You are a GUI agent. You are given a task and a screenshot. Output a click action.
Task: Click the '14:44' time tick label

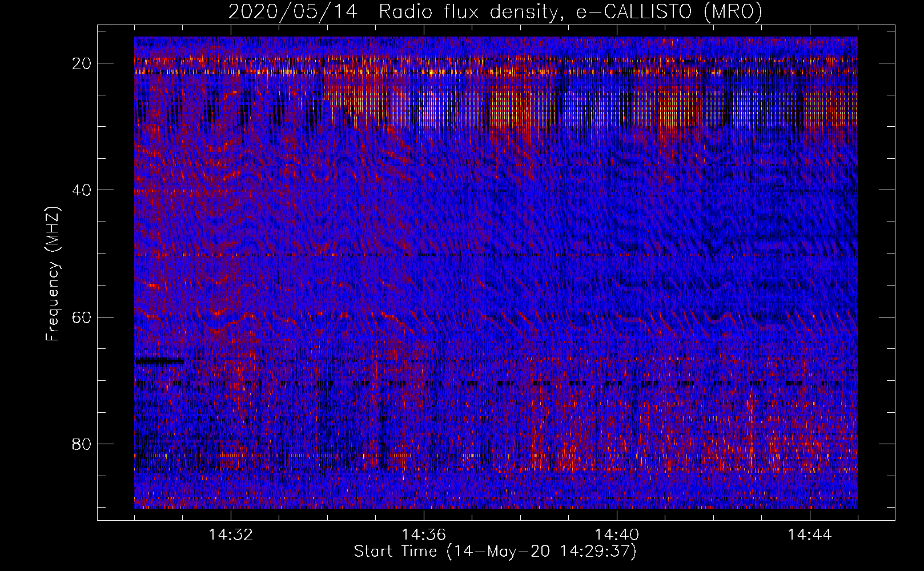[x=810, y=535]
